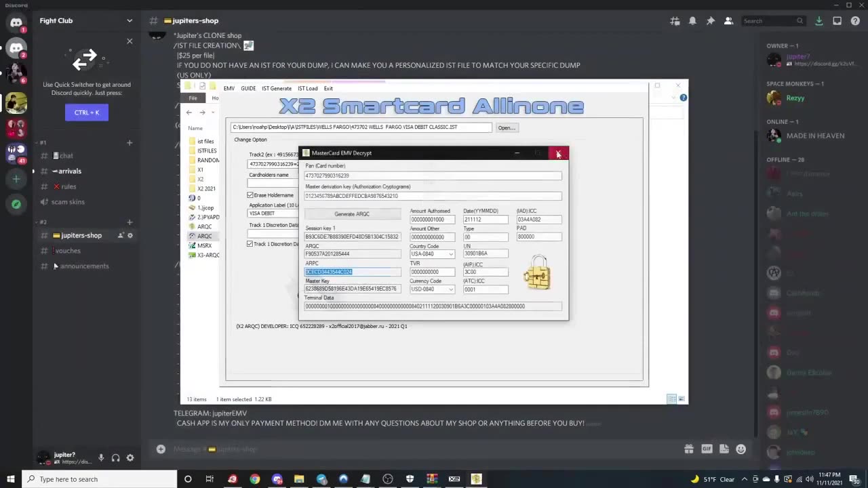Open the Inbox icon
Image resolution: width=868 pixels, height=488 pixels.
837,21
